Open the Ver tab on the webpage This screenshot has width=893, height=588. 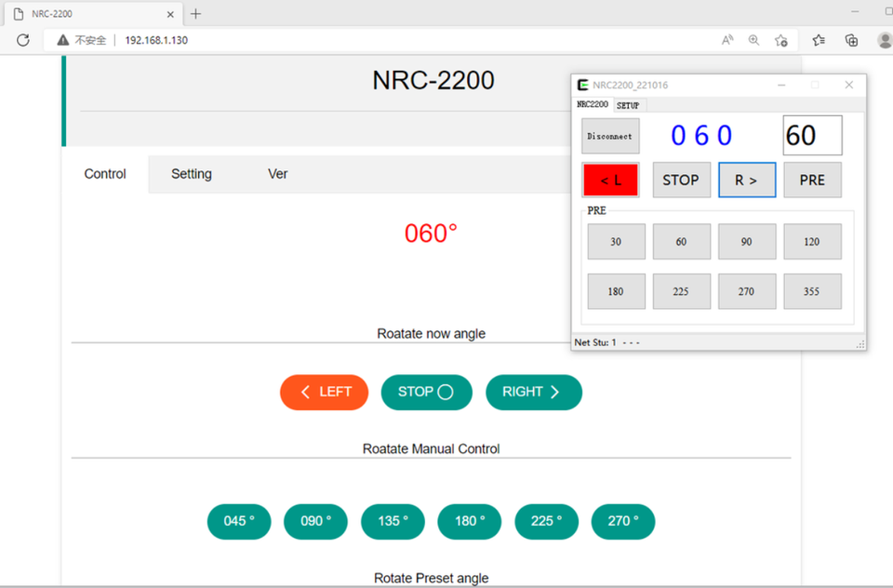277,174
